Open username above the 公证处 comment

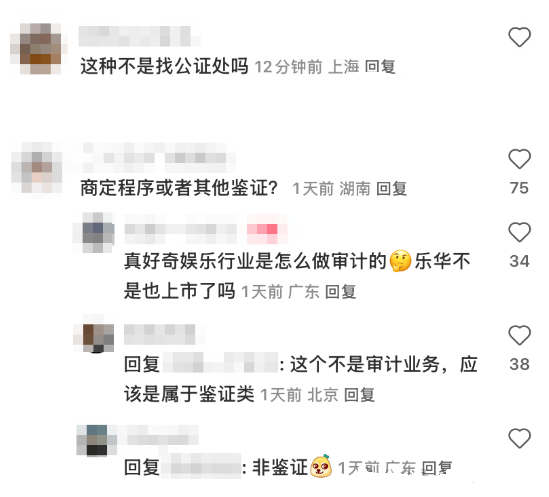tap(139, 36)
